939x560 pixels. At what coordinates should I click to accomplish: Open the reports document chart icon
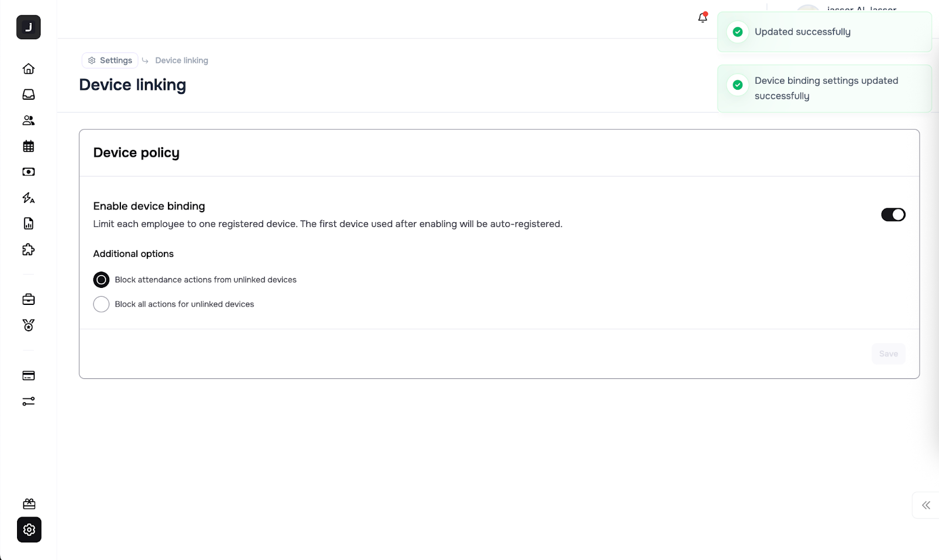(x=28, y=223)
